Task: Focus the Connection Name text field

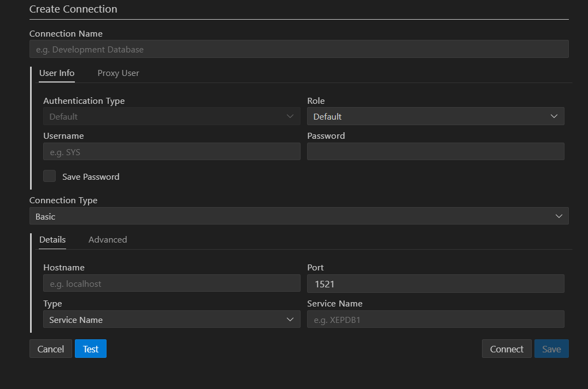Action: point(298,49)
